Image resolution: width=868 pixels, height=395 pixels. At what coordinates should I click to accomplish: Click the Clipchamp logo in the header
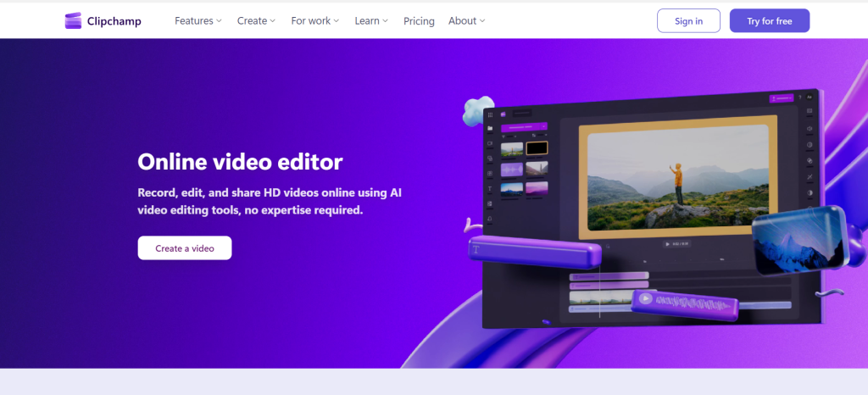(103, 21)
